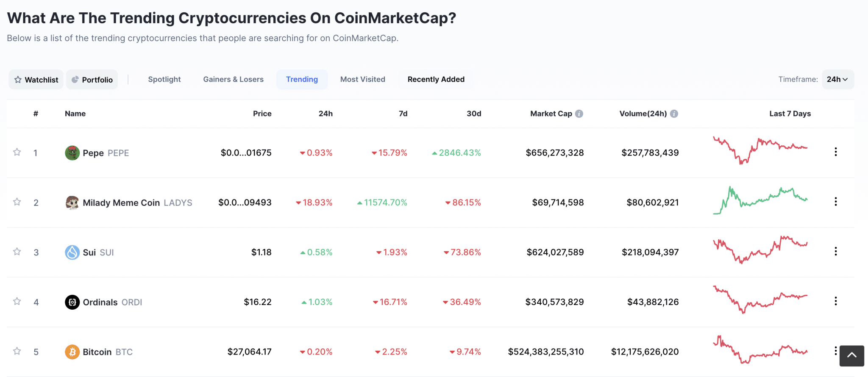Open the Sui SUI coin link

click(x=98, y=252)
